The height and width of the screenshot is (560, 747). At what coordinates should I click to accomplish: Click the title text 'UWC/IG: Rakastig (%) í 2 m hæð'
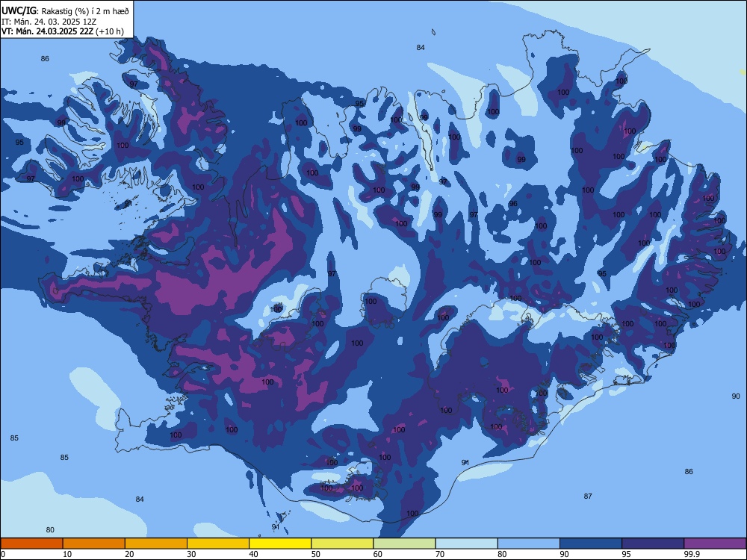click(x=65, y=10)
